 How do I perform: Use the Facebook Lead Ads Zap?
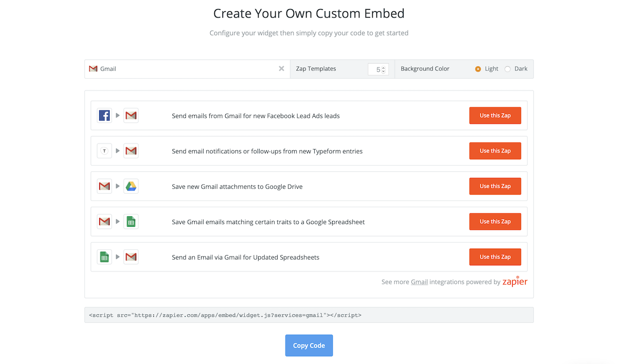coord(495,116)
